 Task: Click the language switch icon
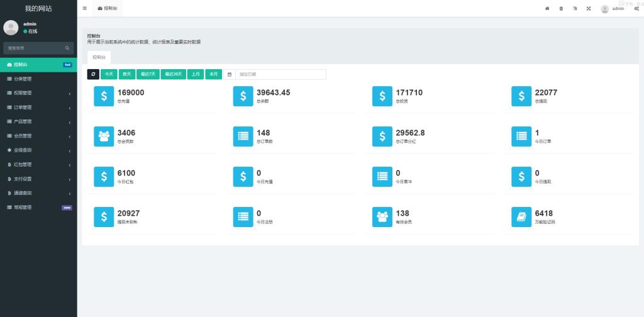click(x=575, y=8)
